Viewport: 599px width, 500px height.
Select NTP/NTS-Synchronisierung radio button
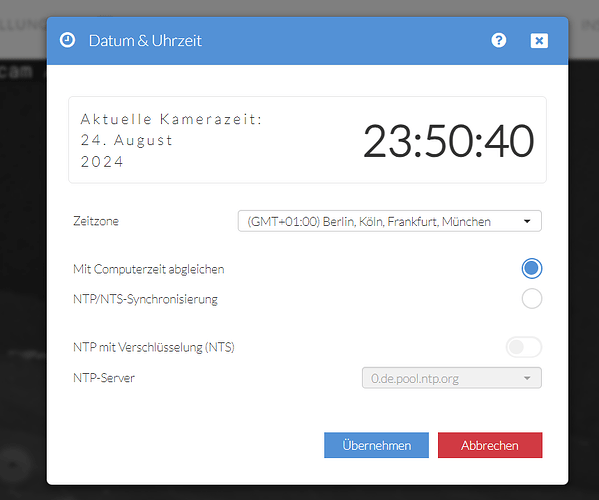tap(531, 298)
